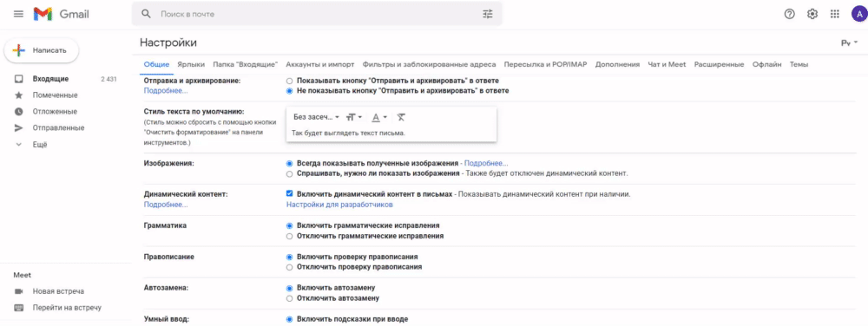Click the remove formatting icon
868x326 pixels.
coord(401,117)
